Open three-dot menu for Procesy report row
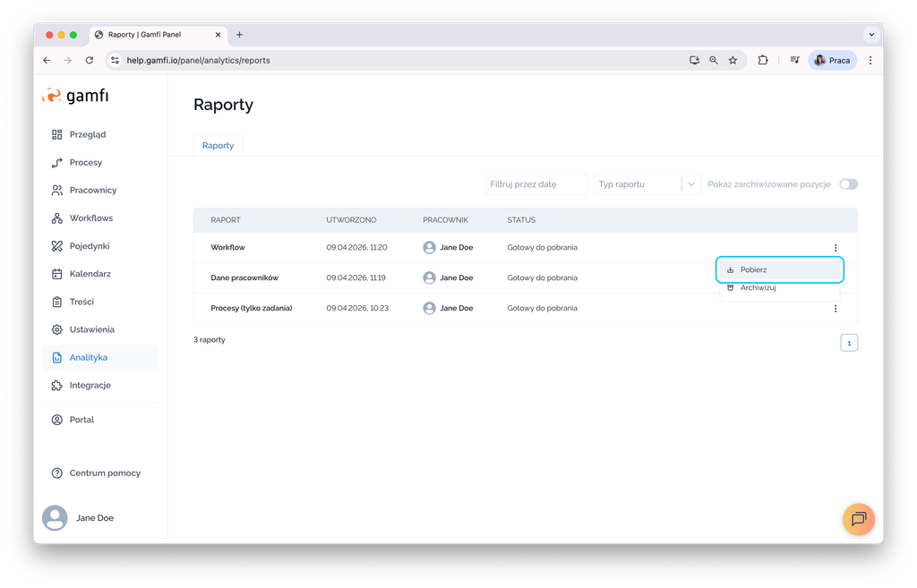 click(835, 309)
